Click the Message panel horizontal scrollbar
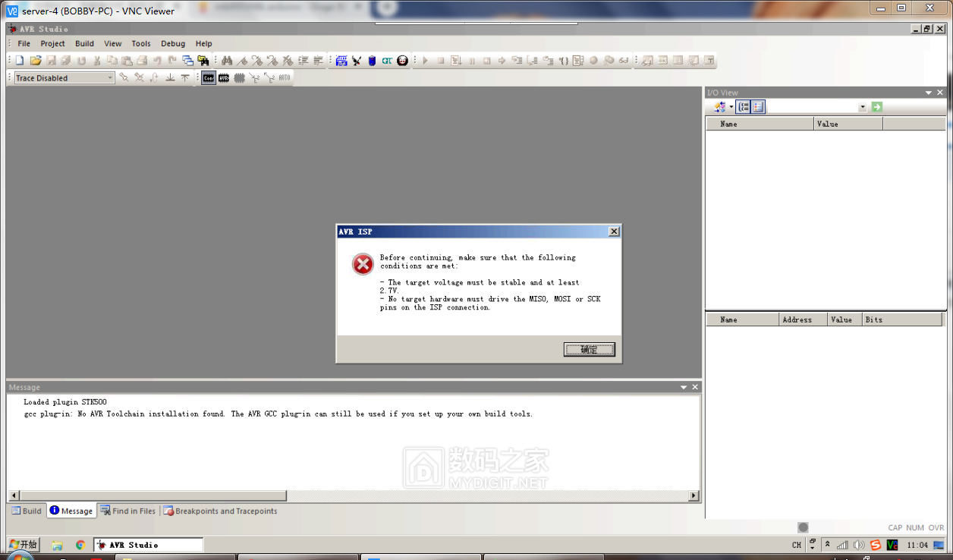Screen dimensions: 953x560 (152, 496)
